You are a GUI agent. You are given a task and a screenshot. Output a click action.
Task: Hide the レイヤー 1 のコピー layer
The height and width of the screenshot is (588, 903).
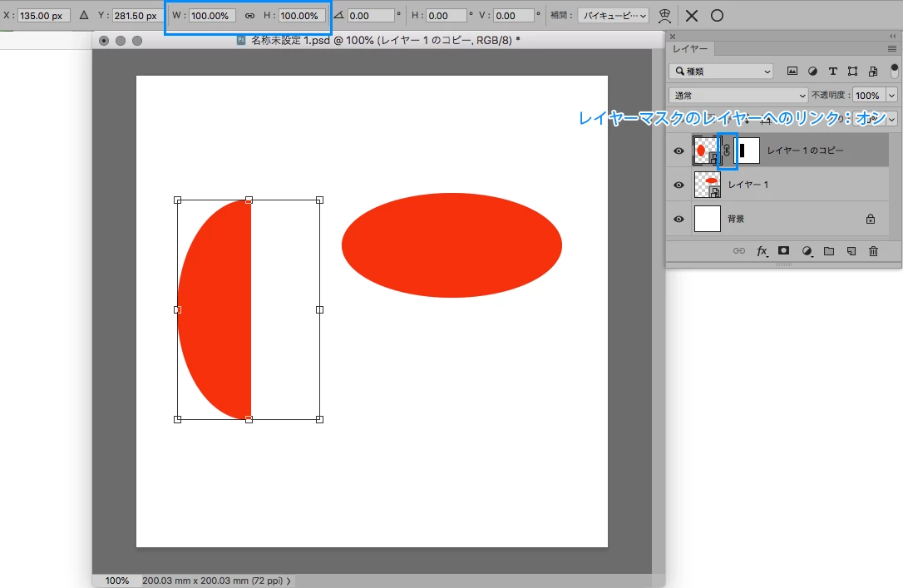679,151
